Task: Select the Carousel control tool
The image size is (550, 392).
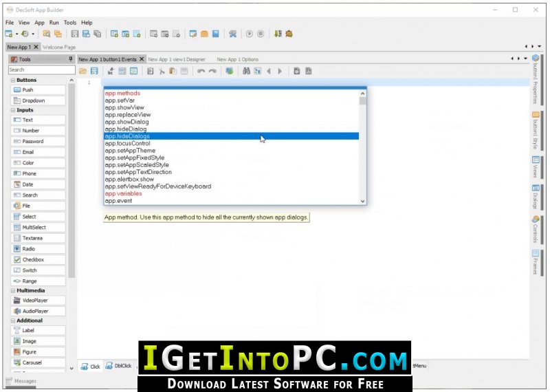Action: (38, 362)
